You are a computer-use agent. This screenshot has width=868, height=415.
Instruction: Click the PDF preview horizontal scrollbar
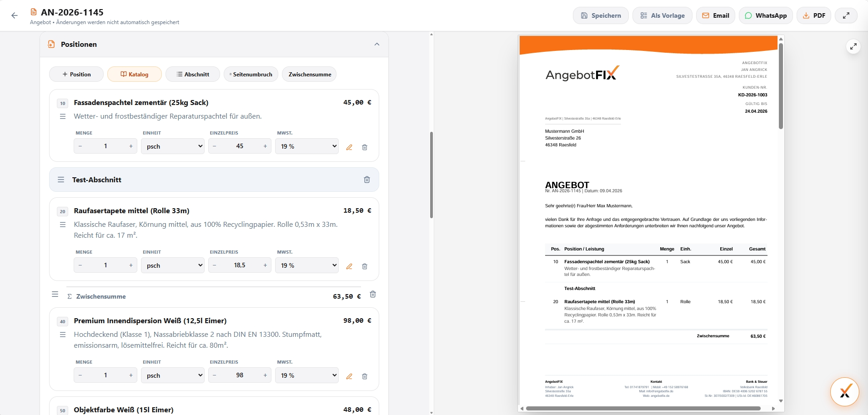pyautogui.click(x=643, y=408)
